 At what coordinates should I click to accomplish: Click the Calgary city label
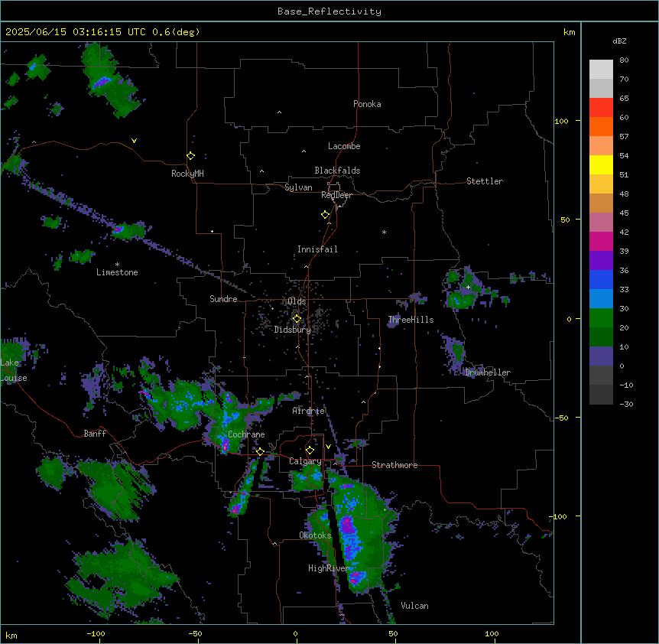(305, 461)
